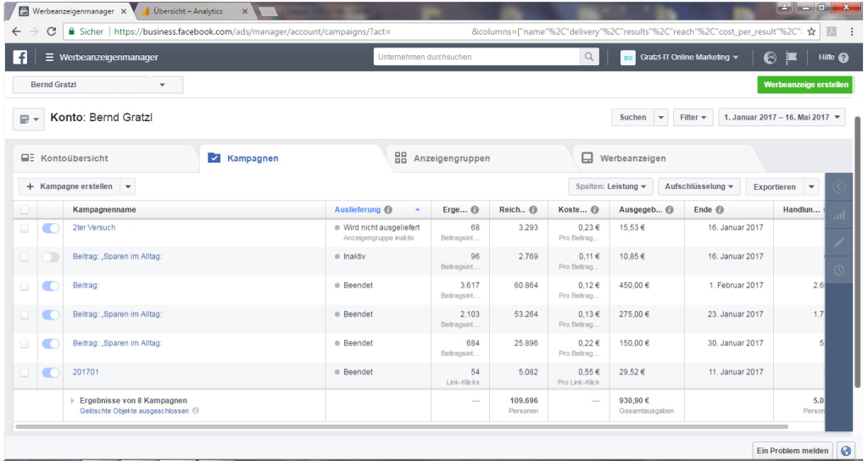Click the flag pages icon

coord(792,58)
